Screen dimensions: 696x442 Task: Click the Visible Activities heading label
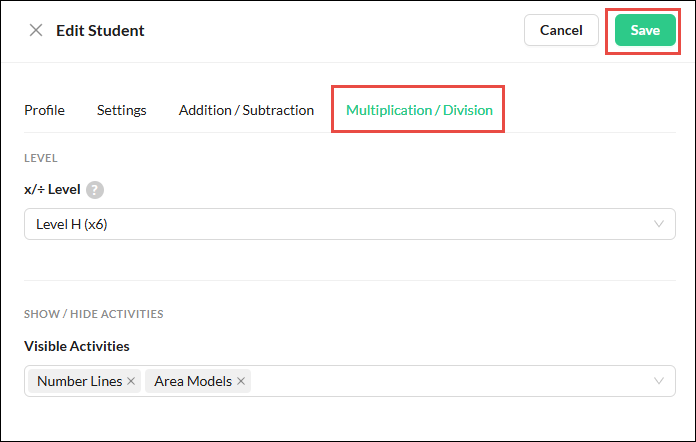(x=77, y=346)
